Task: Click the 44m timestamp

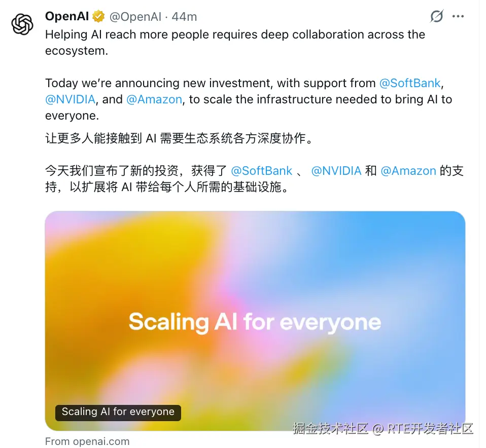Action: 185,17
